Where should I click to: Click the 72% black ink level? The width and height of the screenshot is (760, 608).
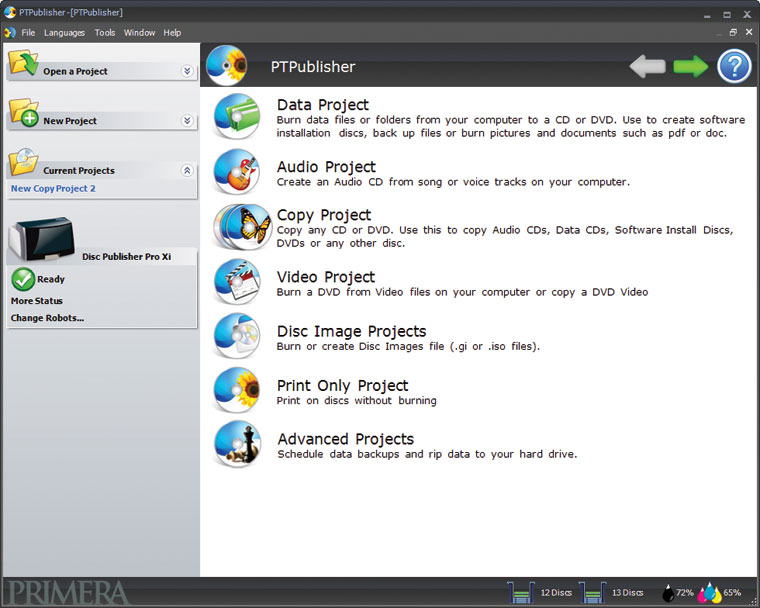(685, 592)
